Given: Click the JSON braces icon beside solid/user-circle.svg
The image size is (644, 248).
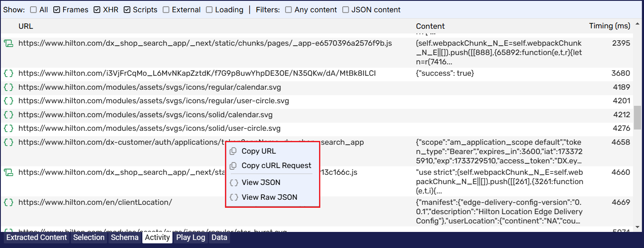Looking at the screenshot, I should pyautogui.click(x=8, y=128).
